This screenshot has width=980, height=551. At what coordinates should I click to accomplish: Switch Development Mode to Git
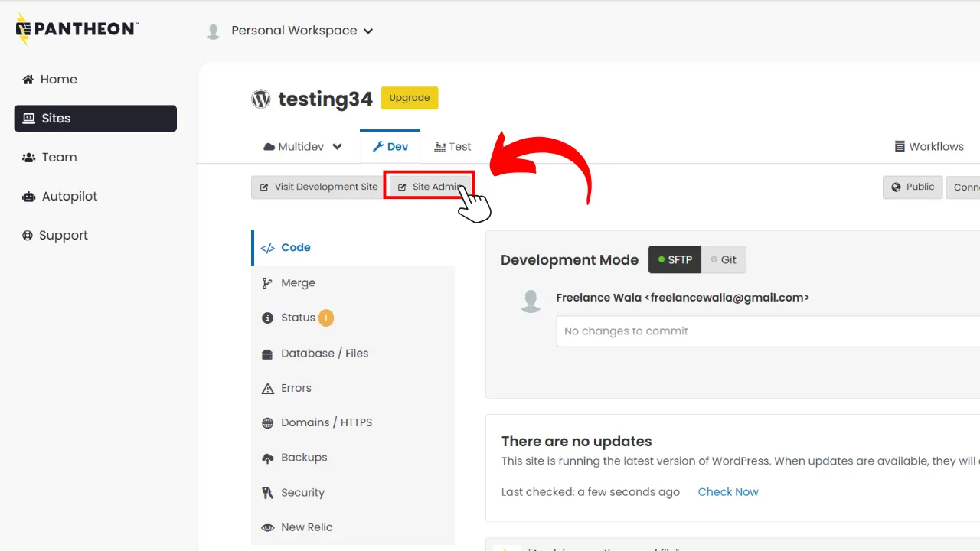724,260
